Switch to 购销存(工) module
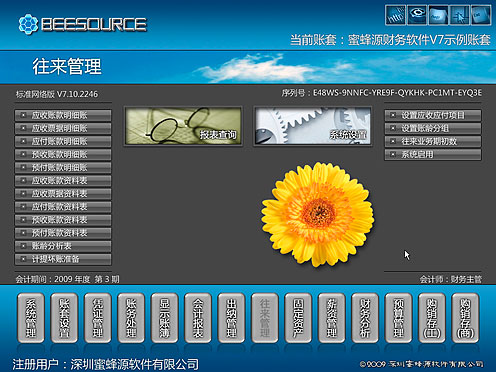 432,318
